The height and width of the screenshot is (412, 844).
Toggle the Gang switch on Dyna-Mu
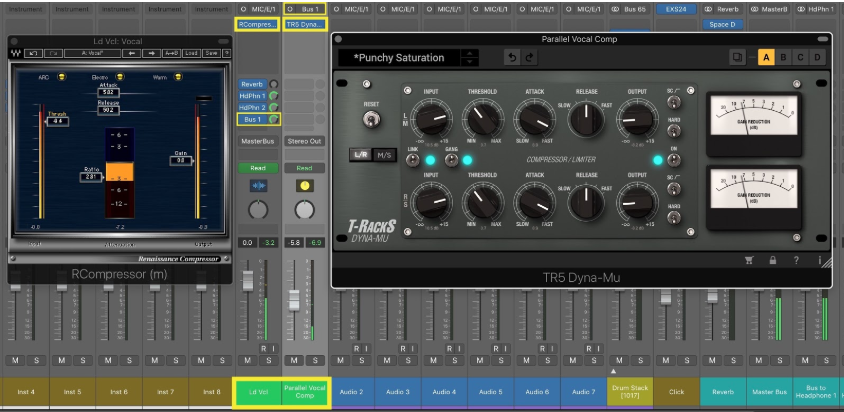(451, 160)
